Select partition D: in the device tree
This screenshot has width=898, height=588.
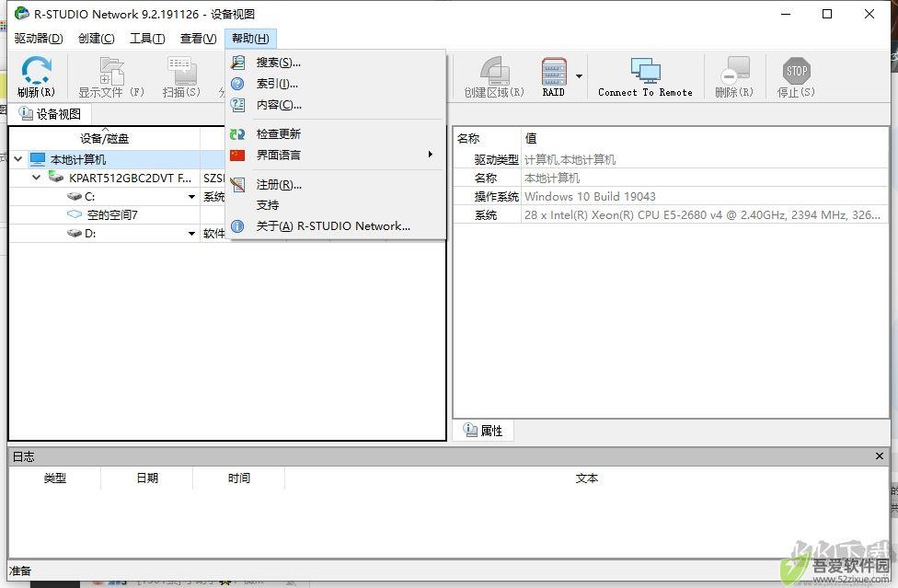(90, 233)
